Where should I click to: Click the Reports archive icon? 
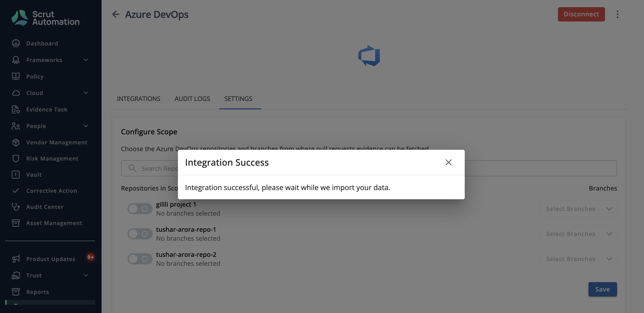(x=16, y=292)
